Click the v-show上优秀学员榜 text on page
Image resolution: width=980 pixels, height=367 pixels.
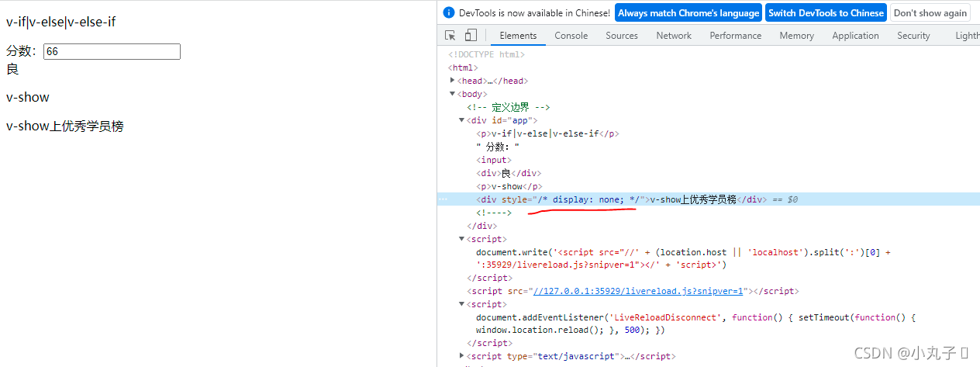(65, 126)
